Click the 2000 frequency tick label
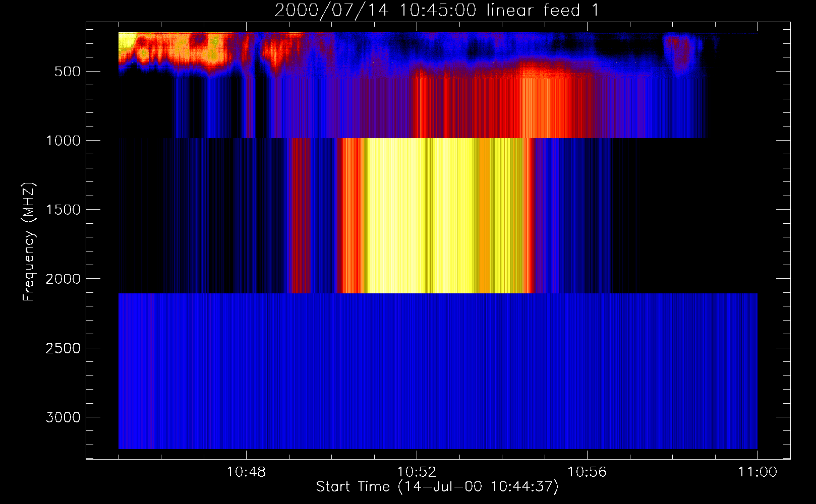The image size is (816, 504). (63, 279)
